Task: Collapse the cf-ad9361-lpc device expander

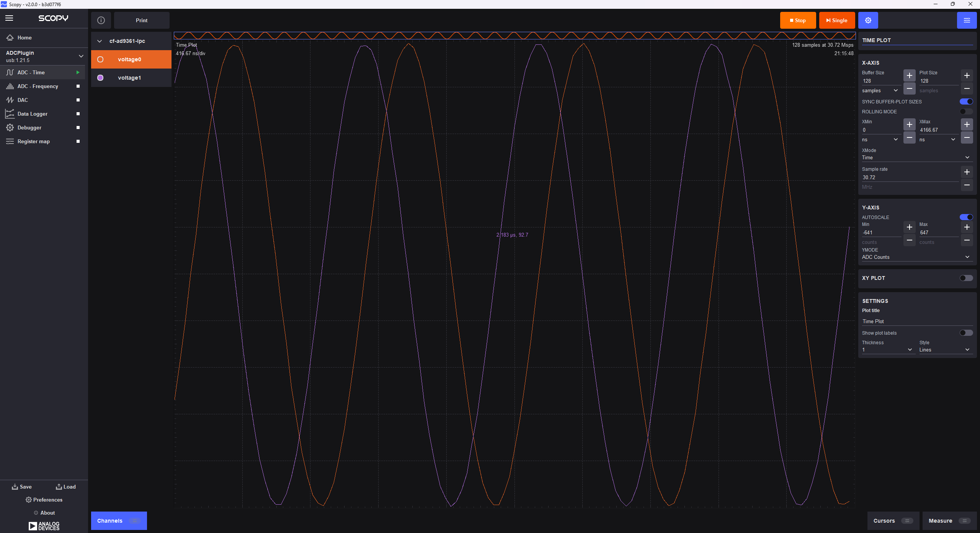Action: coord(100,41)
